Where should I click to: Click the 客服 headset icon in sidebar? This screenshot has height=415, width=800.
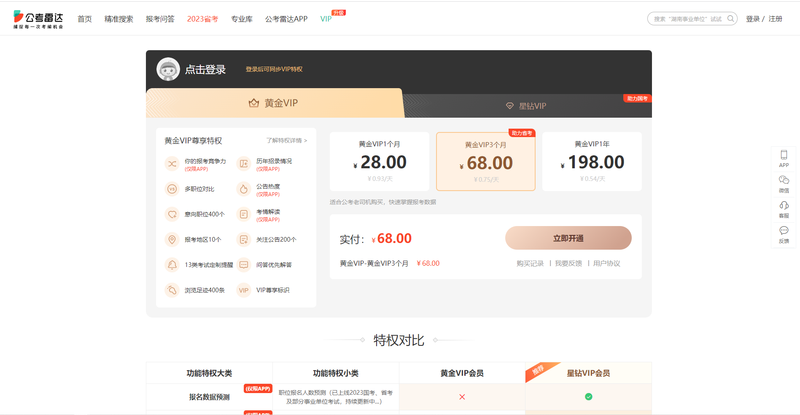784,205
